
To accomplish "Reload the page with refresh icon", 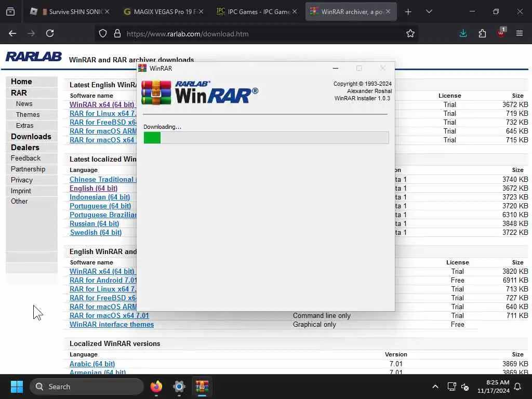I will point(50,33).
